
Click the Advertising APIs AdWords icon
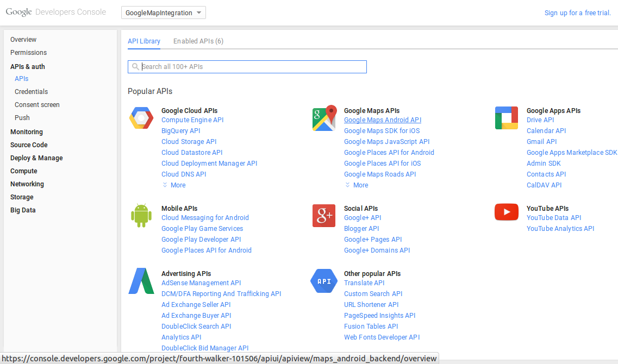tap(141, 281)
